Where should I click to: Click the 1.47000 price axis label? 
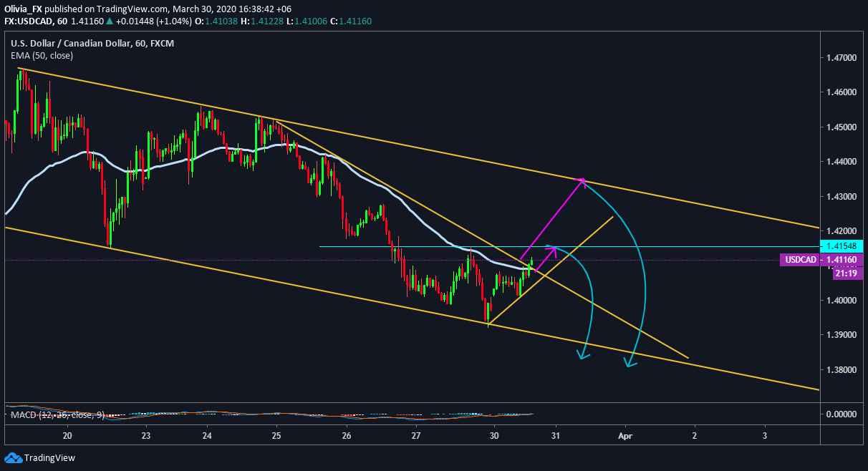pos(843,57)
